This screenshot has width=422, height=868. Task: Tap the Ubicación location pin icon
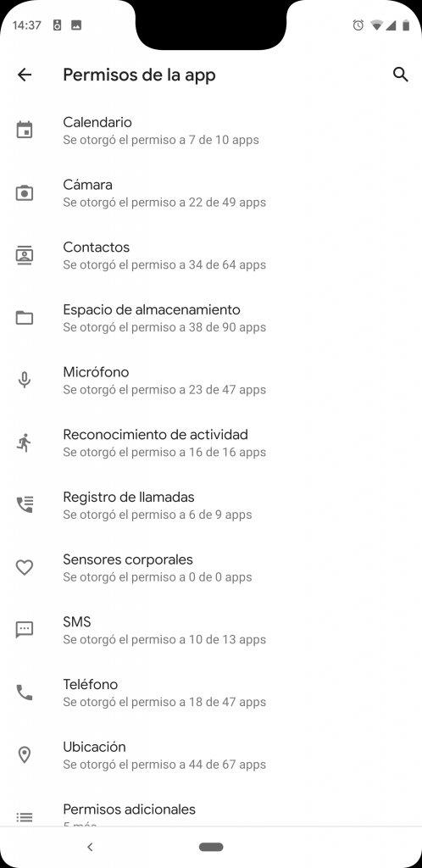(x=25, y=755)
